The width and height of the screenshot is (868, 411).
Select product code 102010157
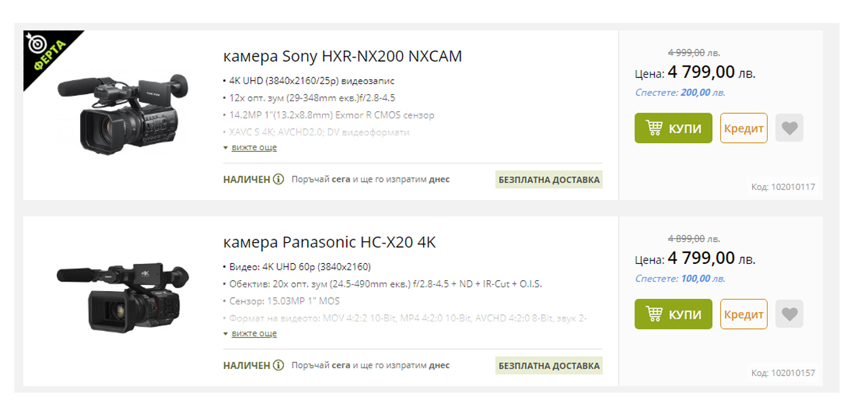click(x=783, y=373)
